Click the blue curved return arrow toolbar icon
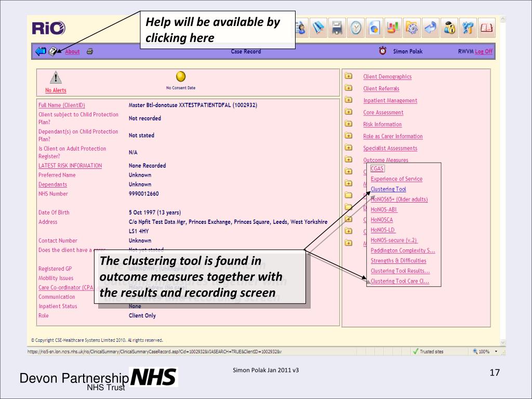The image size is (532, 399). (x=430, y=28)
